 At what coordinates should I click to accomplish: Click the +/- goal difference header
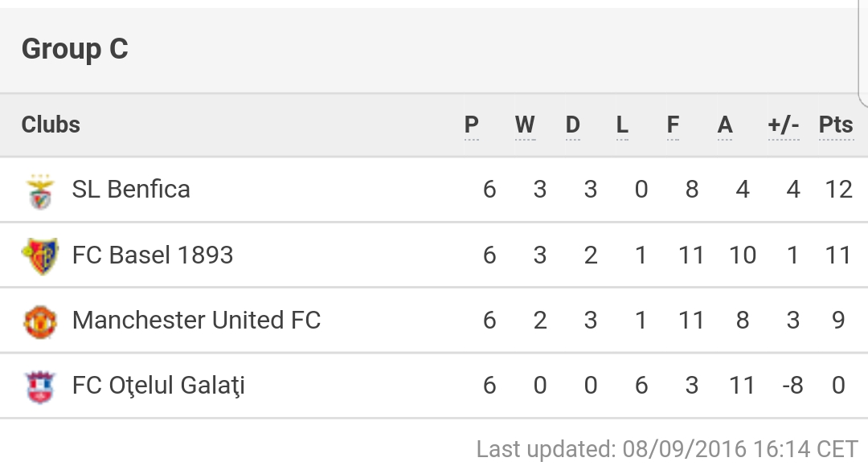coord(784,125)
